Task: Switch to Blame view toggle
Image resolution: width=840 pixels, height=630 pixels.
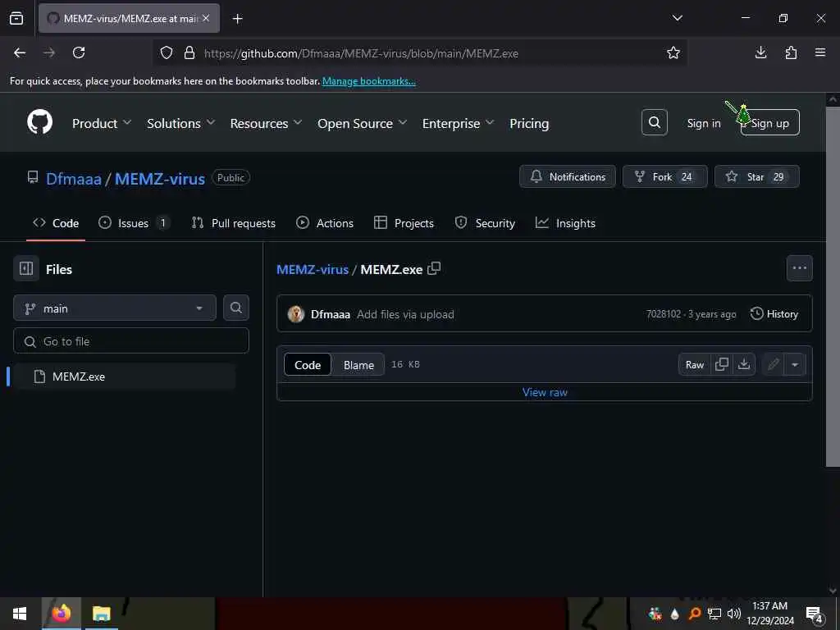Action: 358,365
